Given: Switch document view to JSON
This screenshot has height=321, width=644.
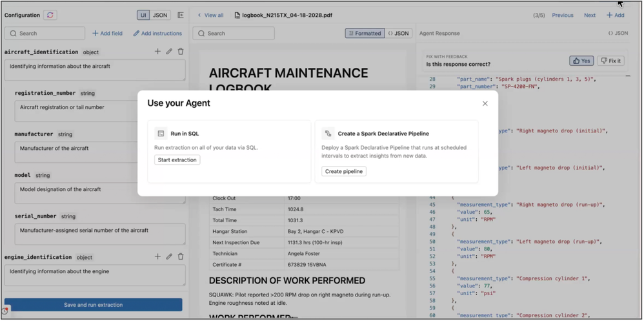Looking at the screenshot, I should (399, 33).
